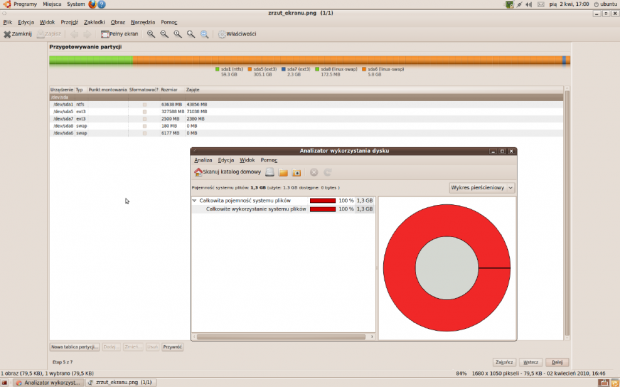
Task: Collapse Całkowita pojemność systemu plików tree row
Action: tap(194, 201)
